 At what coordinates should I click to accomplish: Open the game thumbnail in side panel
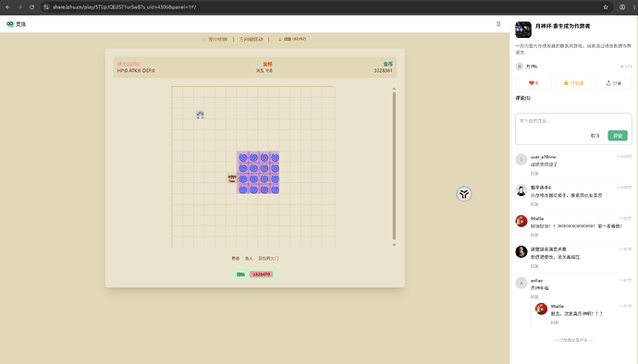click(523, 30)
